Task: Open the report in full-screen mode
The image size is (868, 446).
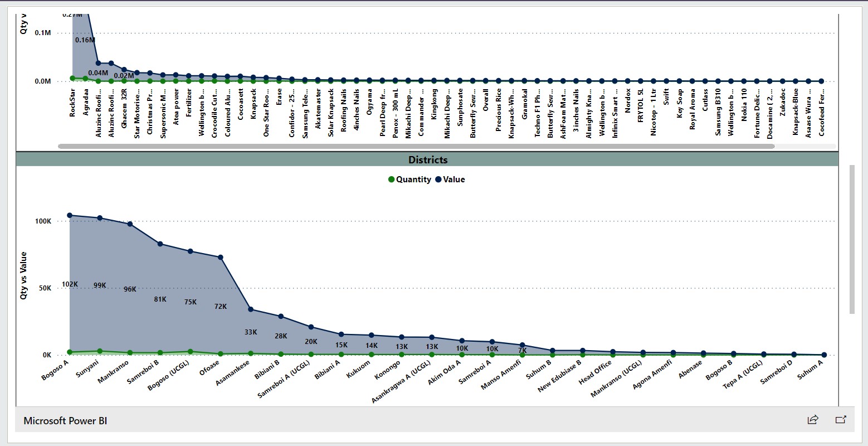Action: click(841, 420)
